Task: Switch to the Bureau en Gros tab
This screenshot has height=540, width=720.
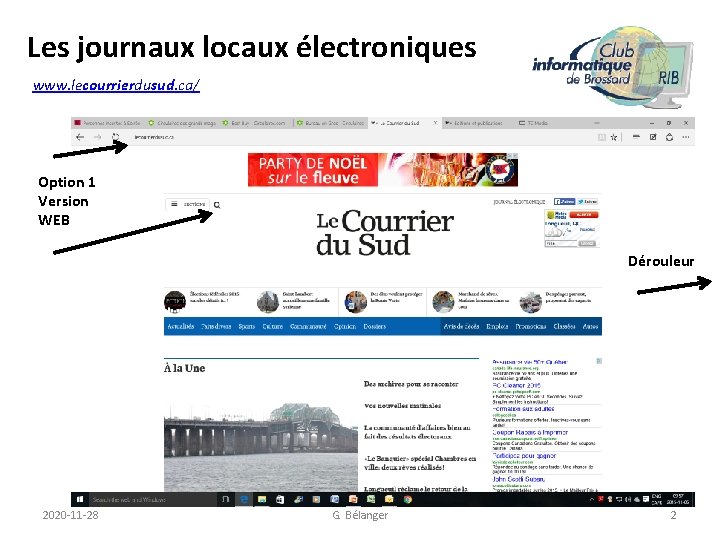Action: pyautogui.click(x=330, y=123)
